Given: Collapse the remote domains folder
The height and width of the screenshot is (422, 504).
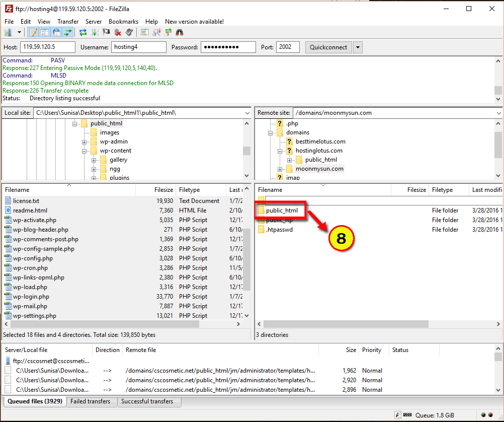Looking at the screenshot, I should point(270,133).
